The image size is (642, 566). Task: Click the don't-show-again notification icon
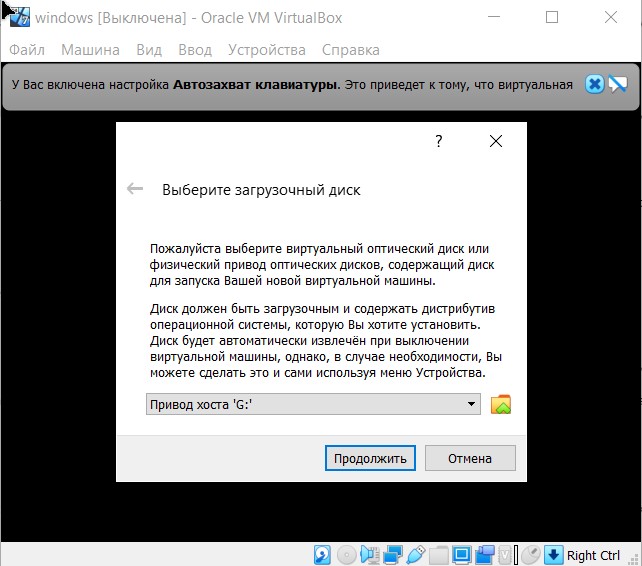[x=617, y=85]
